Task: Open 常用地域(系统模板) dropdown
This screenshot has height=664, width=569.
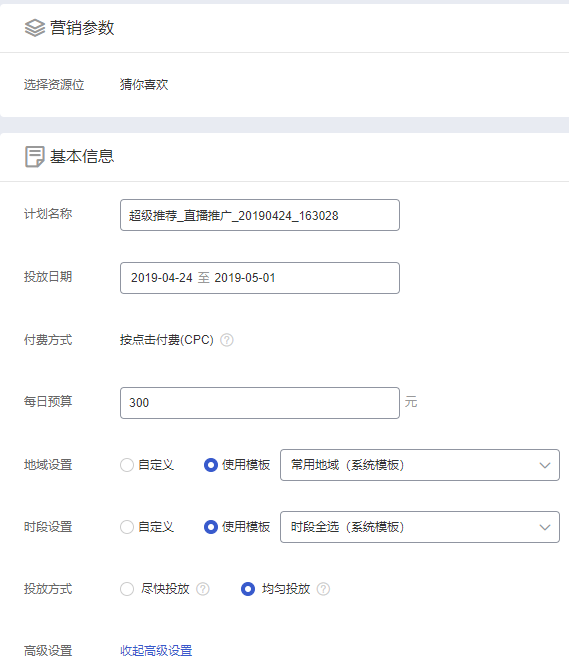Action: 420,465
